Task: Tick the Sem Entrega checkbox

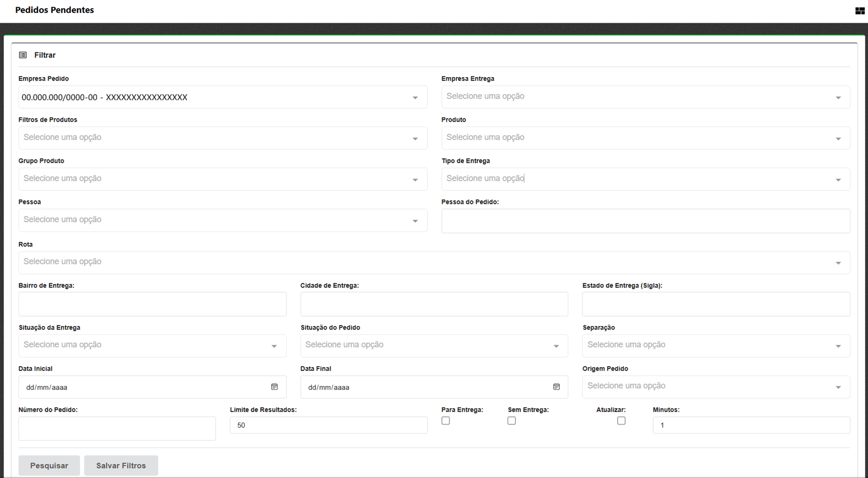Action: coord(511,421)
